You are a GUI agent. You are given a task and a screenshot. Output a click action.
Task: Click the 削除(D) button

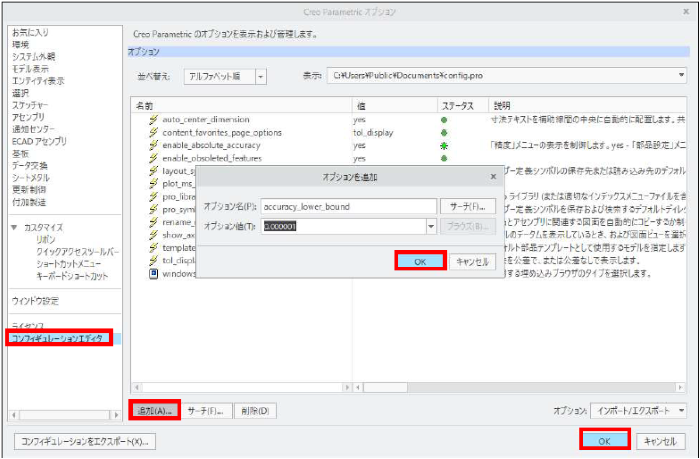click(x=255, y=411)
